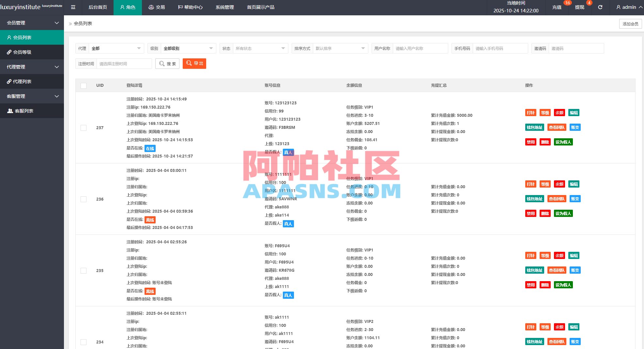Select 会员列表 in the sidebar
Screen dimensions: 644x349
23,37
